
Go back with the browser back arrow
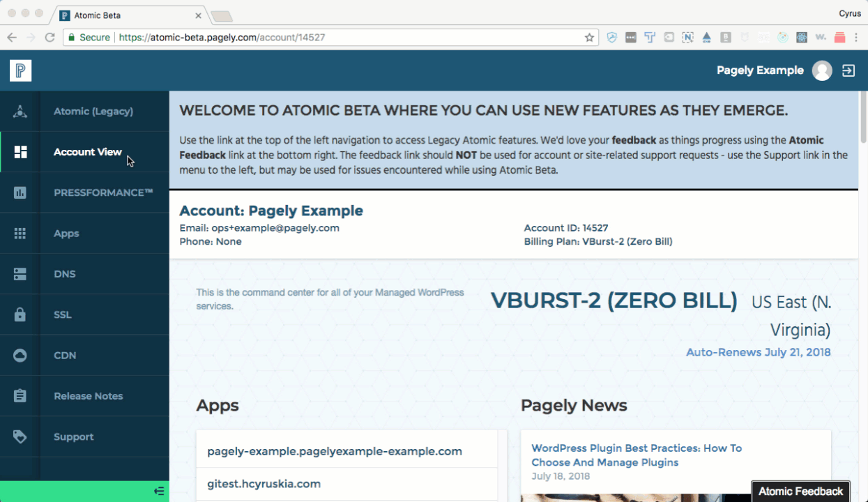[12, 38]
